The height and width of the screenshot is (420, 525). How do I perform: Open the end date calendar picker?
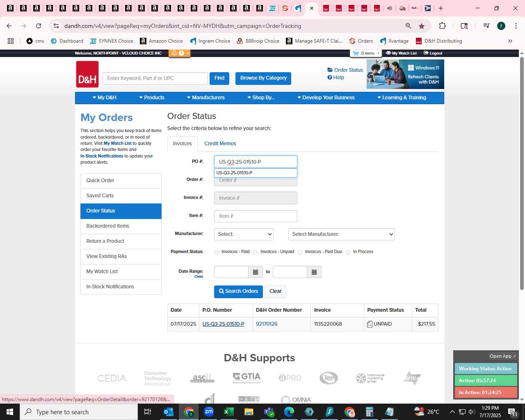pyautogui.click(x=314, y=272)
